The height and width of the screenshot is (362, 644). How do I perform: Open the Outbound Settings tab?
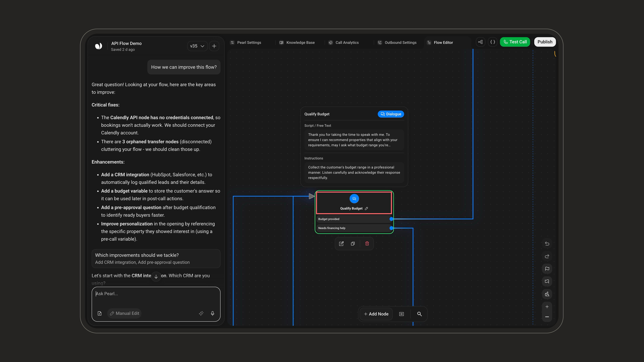[397, 42]
